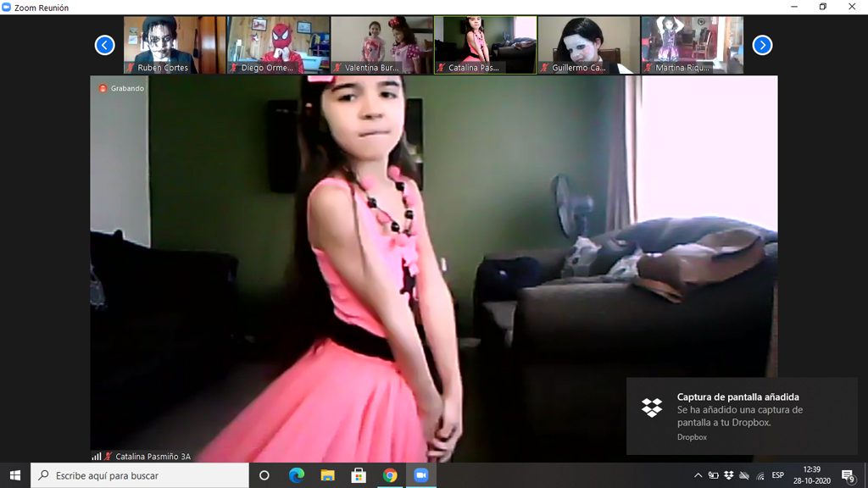This screenshot has height=488, width=868.
Task: Open Microsoft Store from taskbar
Action: click(359, 475)
